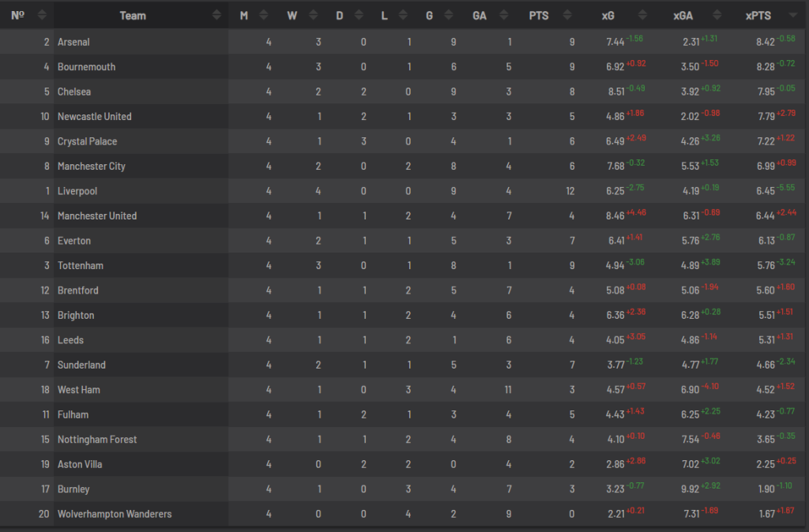Click the sort icon next to the W column

point(314,14)
